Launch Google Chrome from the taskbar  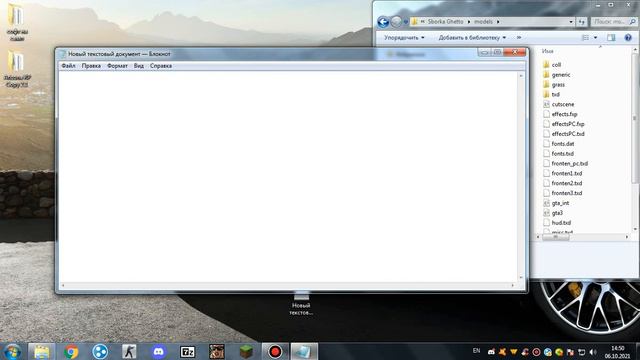click(x=71, y=351)
